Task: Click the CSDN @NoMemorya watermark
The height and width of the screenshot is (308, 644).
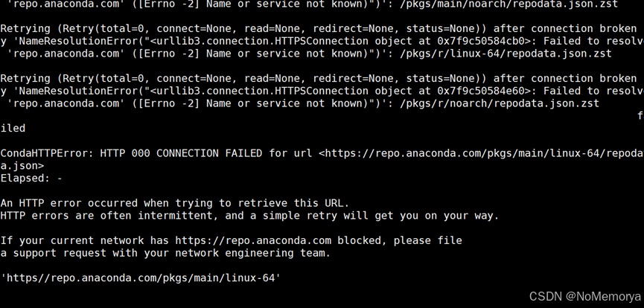Action: click(x=585, y=296)
